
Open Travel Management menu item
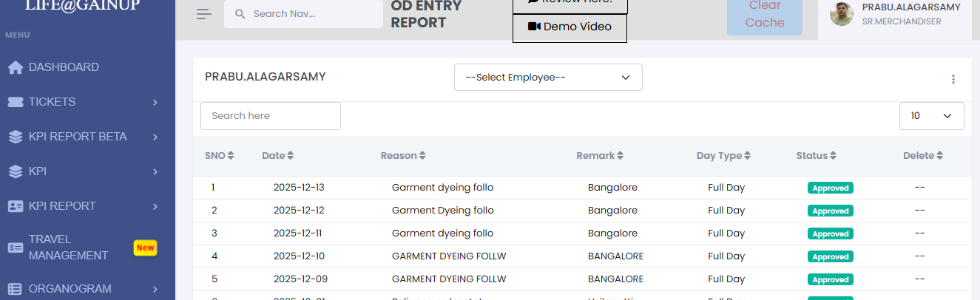coord(68,248)
